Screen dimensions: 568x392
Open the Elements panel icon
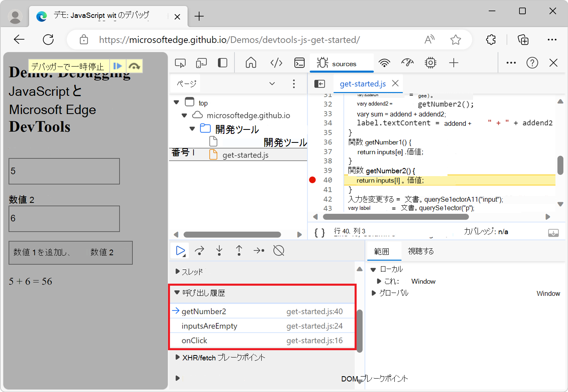click(x=276, y=63)
